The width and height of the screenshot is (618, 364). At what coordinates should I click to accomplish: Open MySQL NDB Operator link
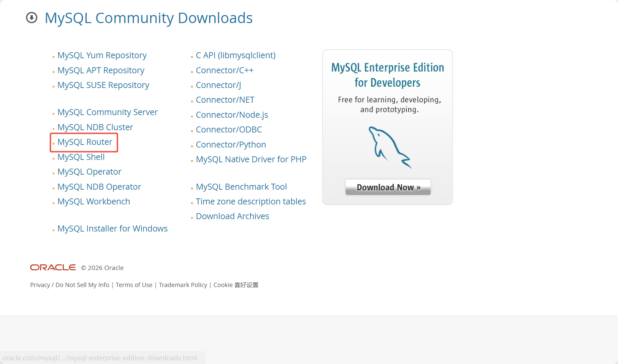(99, 187)
